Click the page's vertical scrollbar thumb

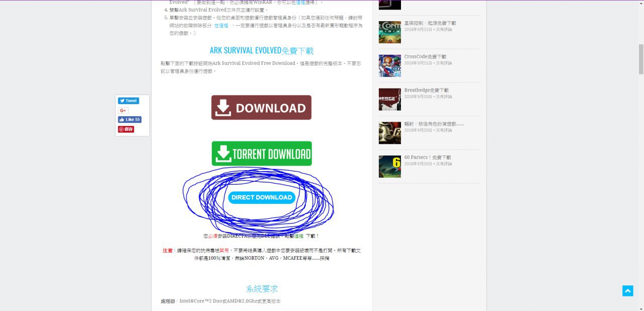641,59
